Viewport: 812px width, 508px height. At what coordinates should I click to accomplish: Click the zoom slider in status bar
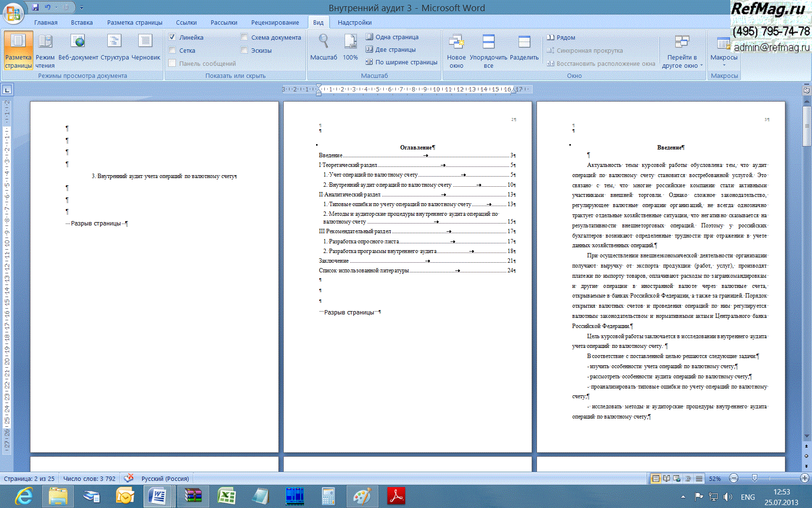(754, 478)
